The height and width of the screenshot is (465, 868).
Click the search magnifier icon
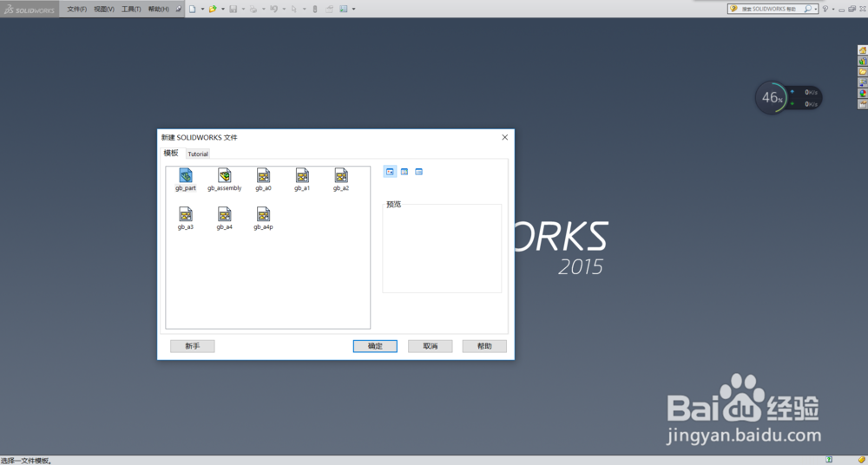(807, 9)
